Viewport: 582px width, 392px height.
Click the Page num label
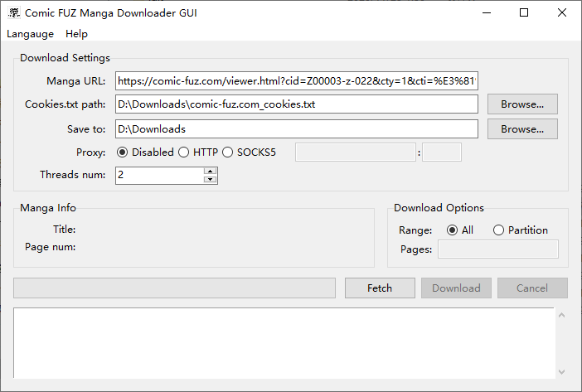(x=50, y=247)
